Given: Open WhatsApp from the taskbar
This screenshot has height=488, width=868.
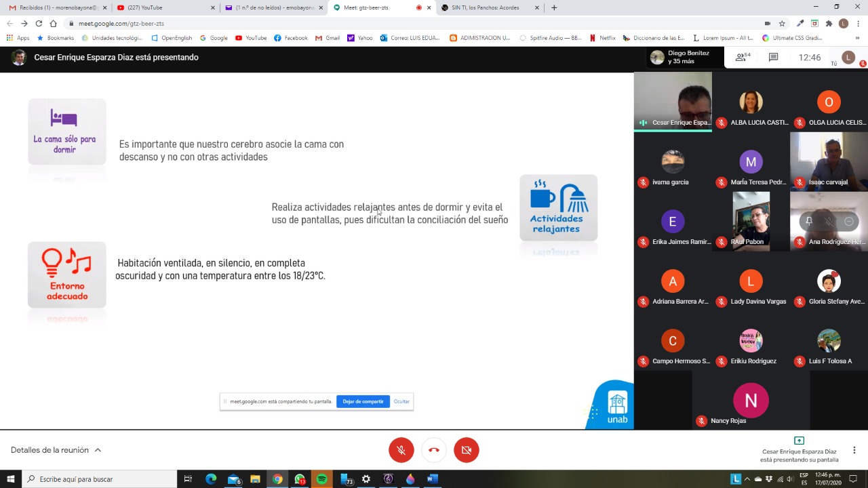Looking at the screenshot, I should [300, 479].
